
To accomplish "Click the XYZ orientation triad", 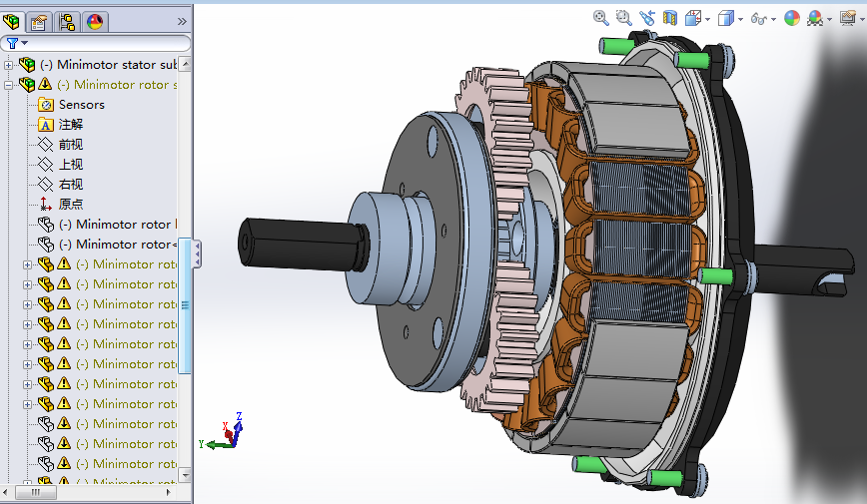I will pyautogui.click(x=223, y=431).
